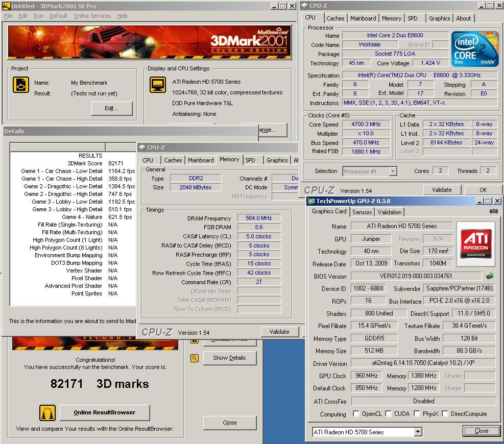Click the GPU-Z screenshot camera icon
Viewport: 504px width, 444px height.
click(493, 211)
